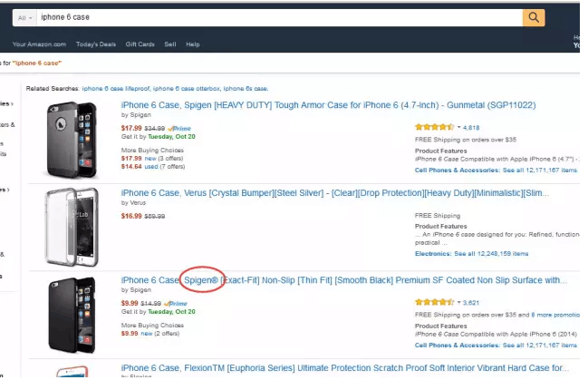This screenshot has width=588, height=380.
Task: Open Your Amazon.com link
Action: tap(39, 44)
